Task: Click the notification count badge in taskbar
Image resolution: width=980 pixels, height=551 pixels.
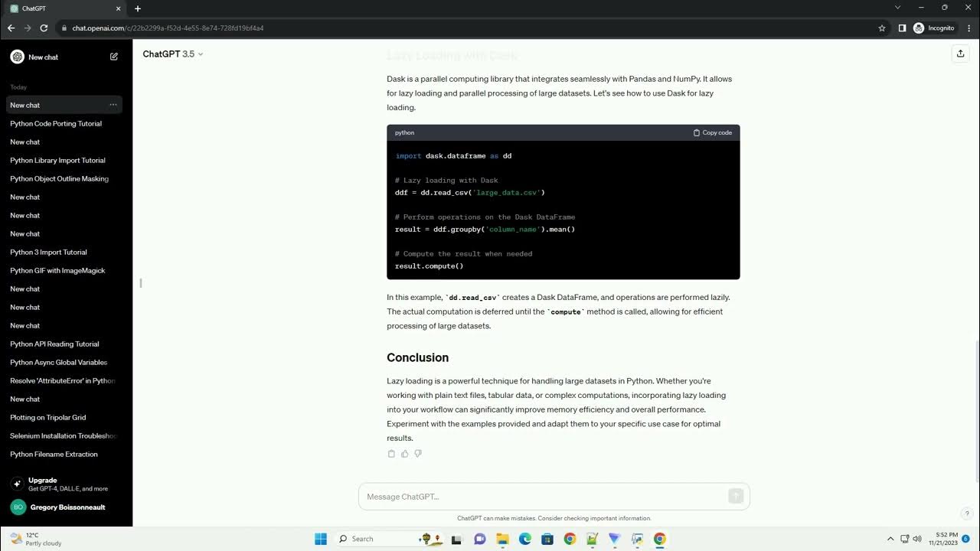Action: click(965, 539)
